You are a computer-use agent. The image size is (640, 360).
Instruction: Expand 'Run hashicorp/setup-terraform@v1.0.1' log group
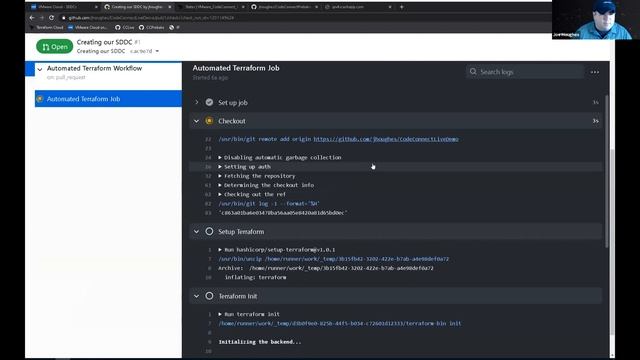tap(277, 250)
